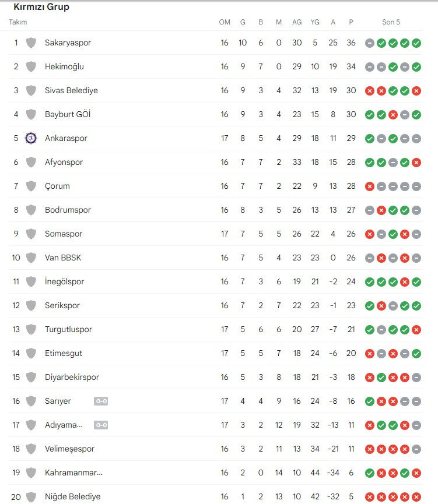438x504 pixels.
Task: Click the red X icon starting Etimesgut's Son 5
Action: tap(370, 353)
